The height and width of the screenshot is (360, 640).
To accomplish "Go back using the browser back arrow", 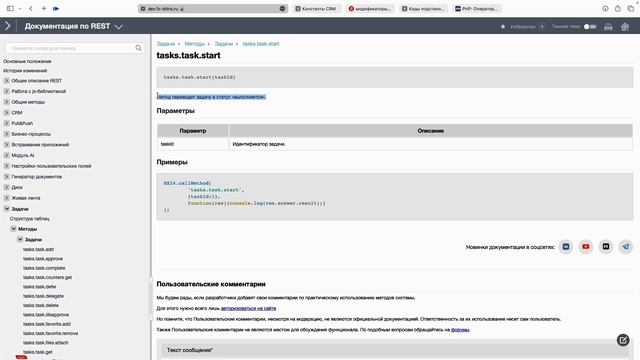I will pyautogui.click(x=31, y=9).
